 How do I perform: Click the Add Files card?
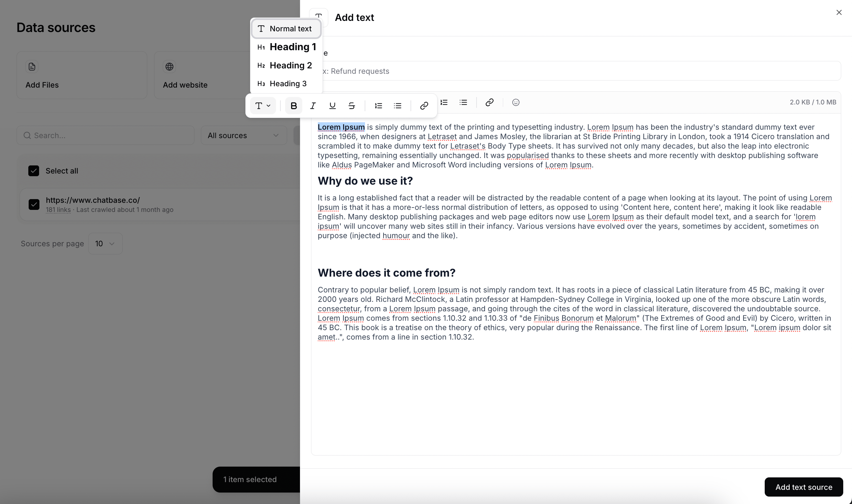coord(82,75)
